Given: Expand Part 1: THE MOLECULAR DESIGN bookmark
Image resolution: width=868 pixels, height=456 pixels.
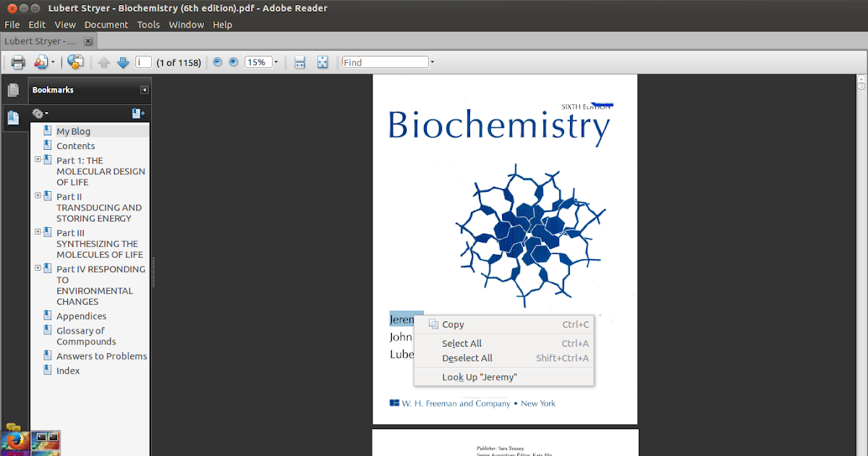Looking at the screenshot, I should point(38,159).
